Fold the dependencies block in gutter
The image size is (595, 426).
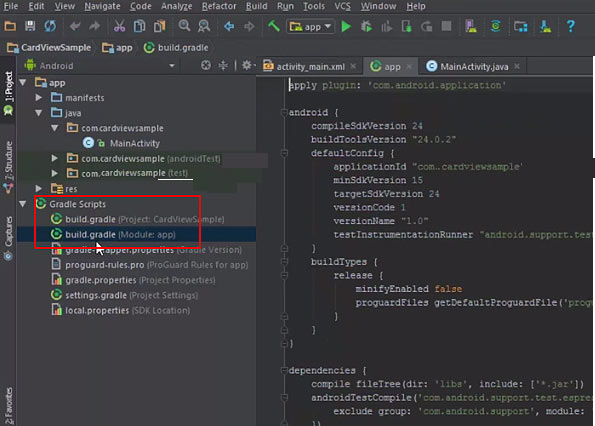click(x=284, y=370)
